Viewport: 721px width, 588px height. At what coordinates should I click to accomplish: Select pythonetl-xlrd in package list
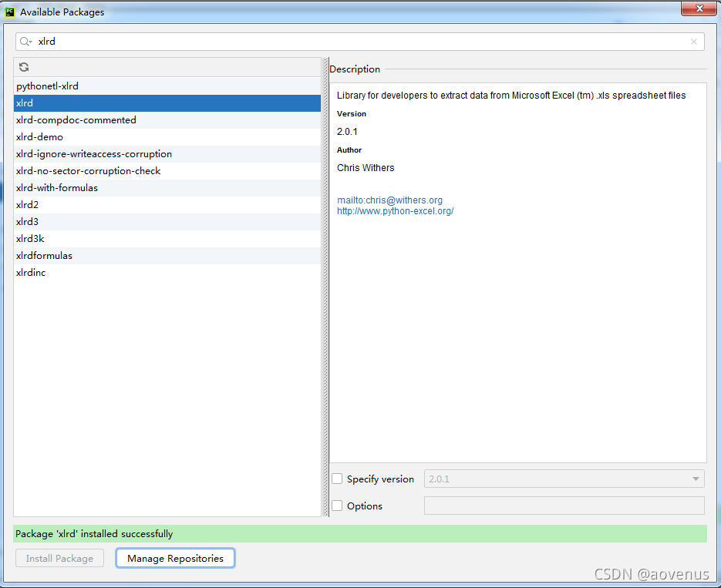coord(47,86)
